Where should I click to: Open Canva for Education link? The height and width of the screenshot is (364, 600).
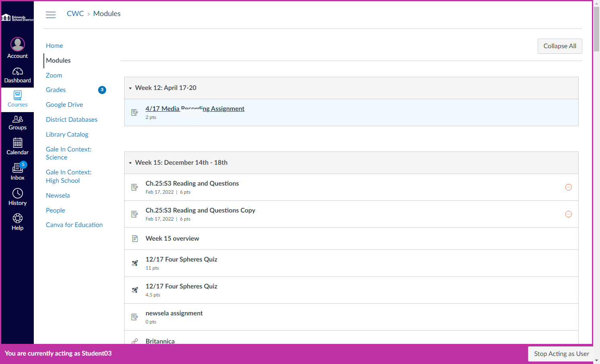pos(74,225)
